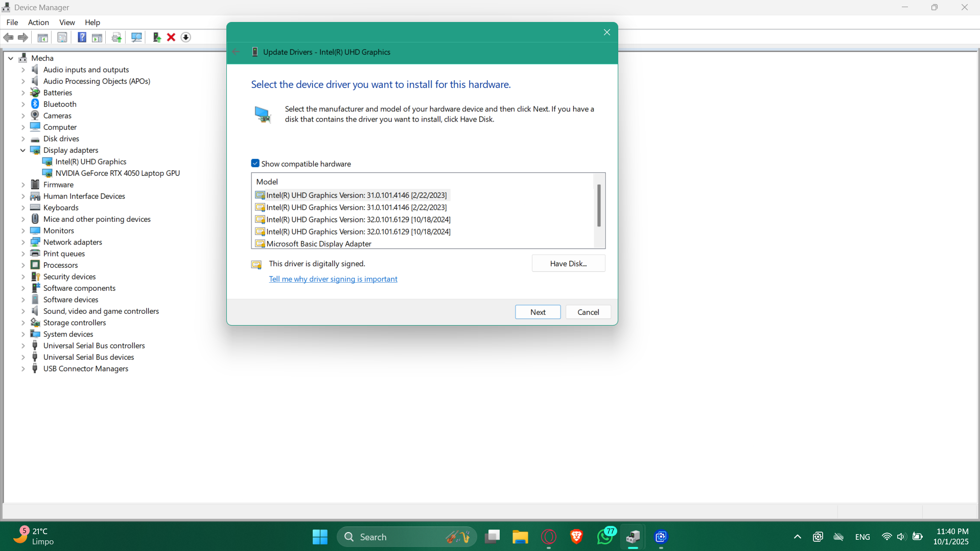Expand the System devices category
This screenshot has width=980, height=551.
[23, 334]
